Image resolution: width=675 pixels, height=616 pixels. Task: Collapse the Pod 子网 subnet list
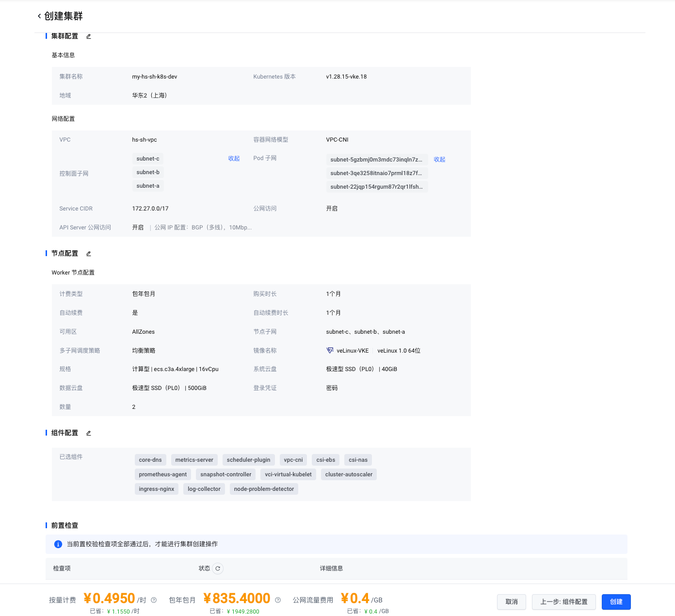[x=439, y=160]
